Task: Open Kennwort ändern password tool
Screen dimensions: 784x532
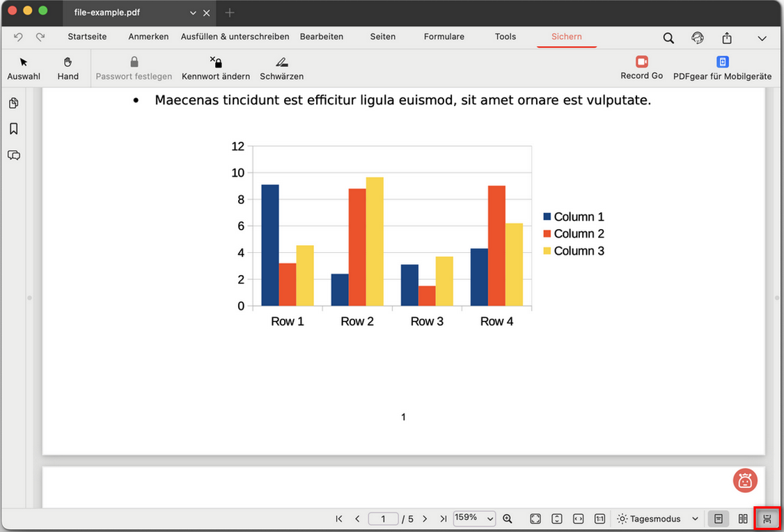Action: click(x=216, y=68)
